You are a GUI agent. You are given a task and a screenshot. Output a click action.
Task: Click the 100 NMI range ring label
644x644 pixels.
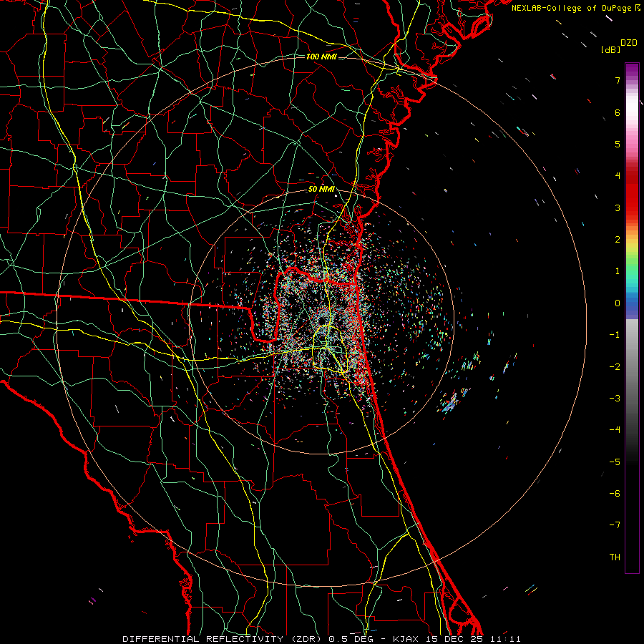pos(321,57)
